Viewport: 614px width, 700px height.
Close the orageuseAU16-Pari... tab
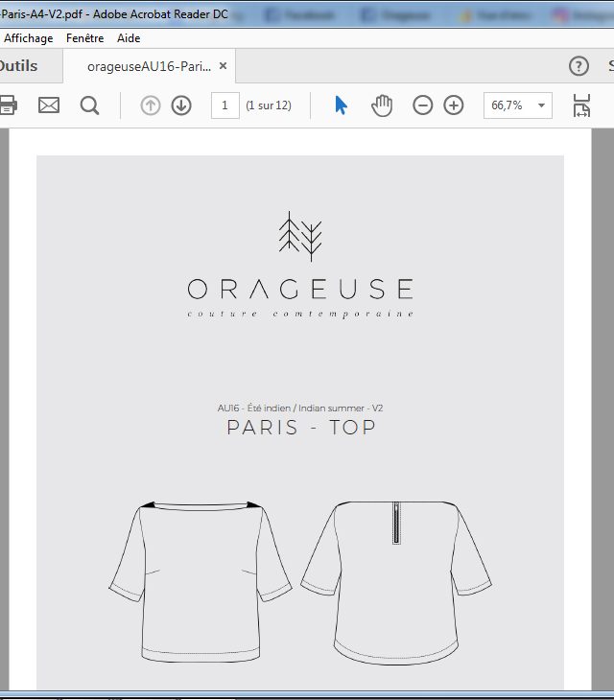223,66
